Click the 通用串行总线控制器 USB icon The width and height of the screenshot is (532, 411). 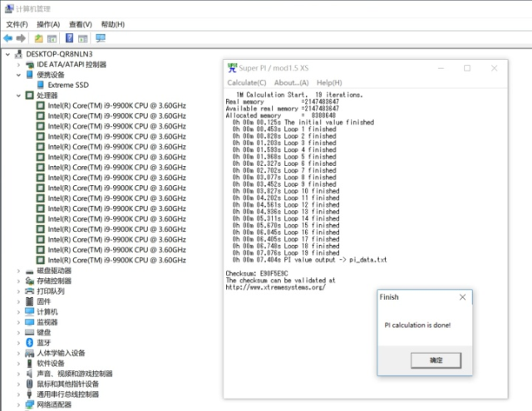30,394
